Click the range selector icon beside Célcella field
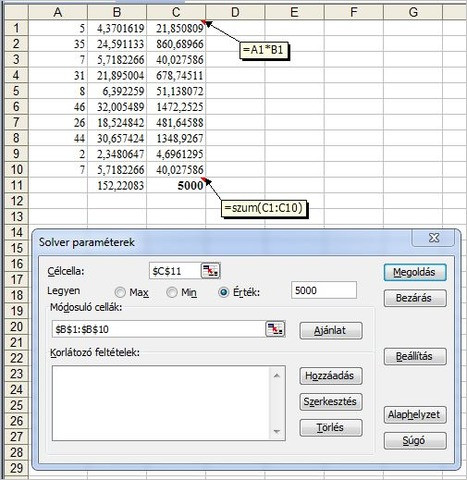 point(210,270)
